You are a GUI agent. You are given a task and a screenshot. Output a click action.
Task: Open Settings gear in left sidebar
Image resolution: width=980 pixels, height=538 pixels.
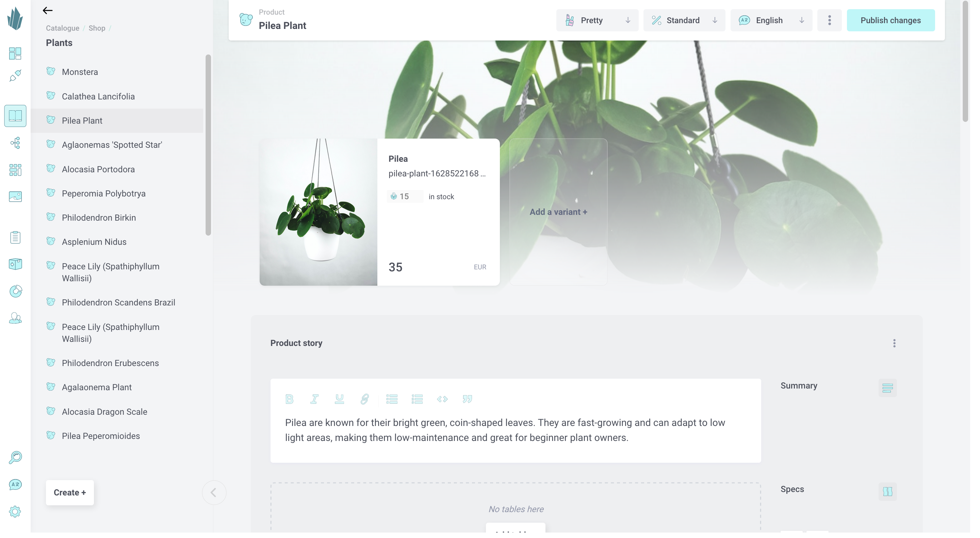click(x=15, y=512)
